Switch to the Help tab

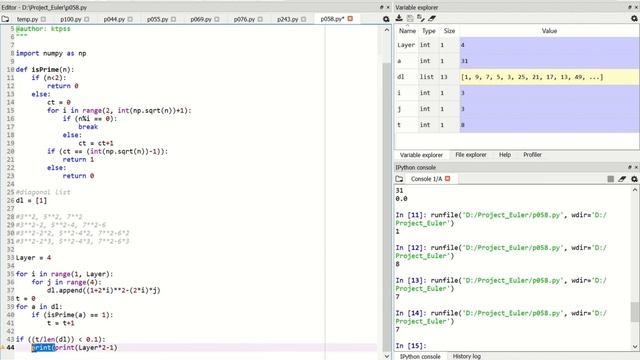click(504, 155)
